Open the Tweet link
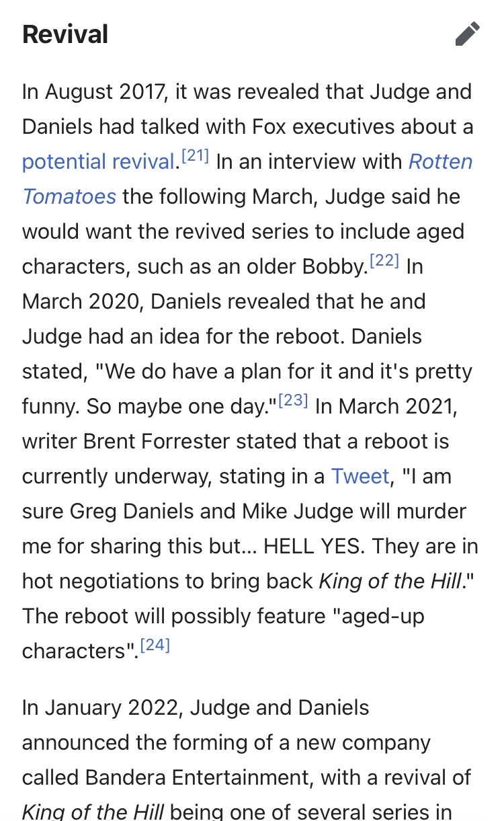 point(360,477)
